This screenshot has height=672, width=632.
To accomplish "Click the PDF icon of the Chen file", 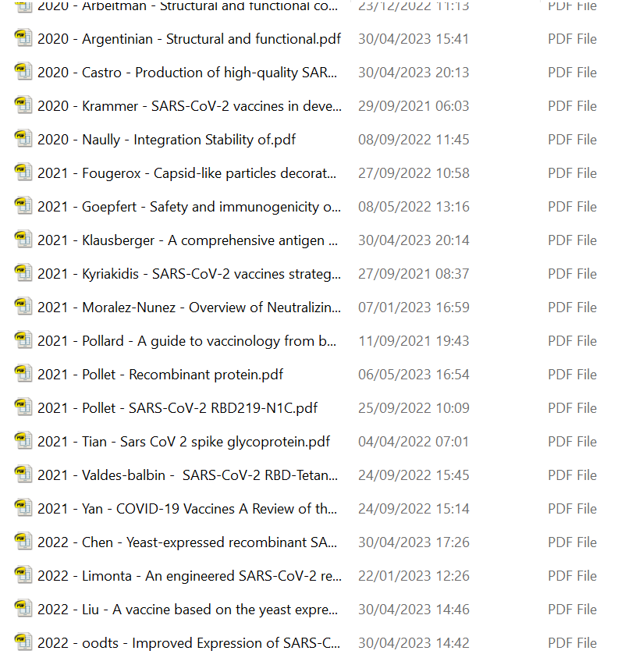I will coord(23,542).
